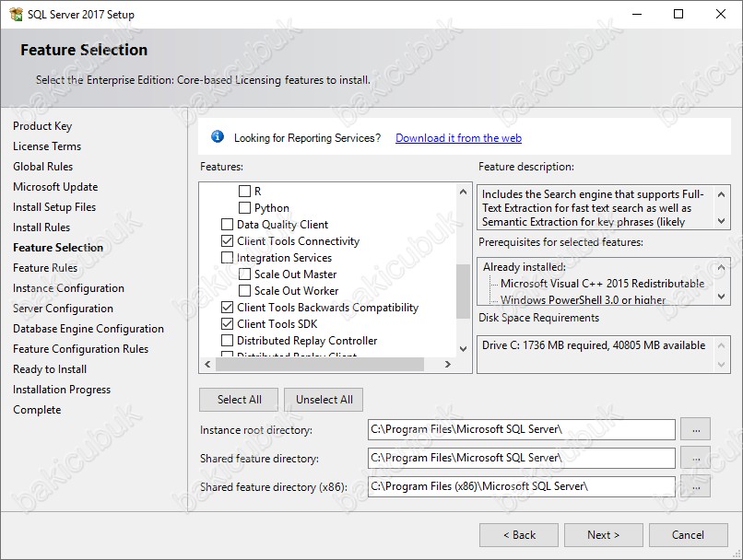
Task: Click the features list vertical scrollbar thumb
Action: (463, 292)
